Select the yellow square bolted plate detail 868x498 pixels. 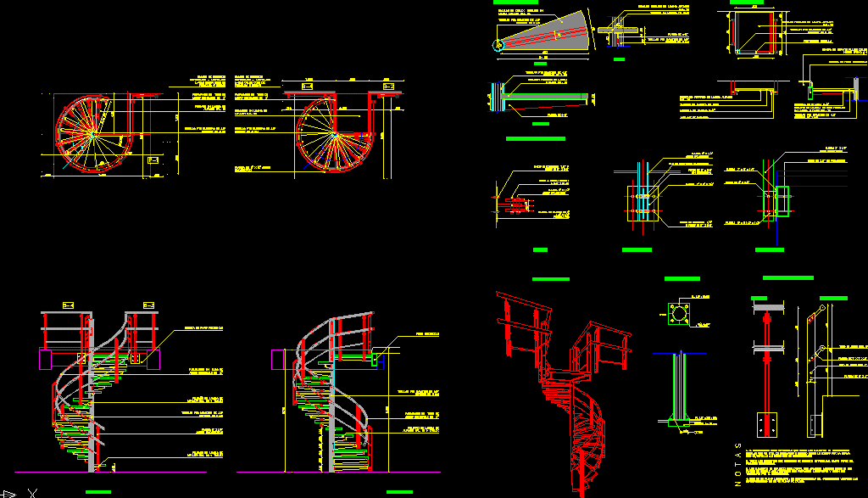tap(643, 204)
